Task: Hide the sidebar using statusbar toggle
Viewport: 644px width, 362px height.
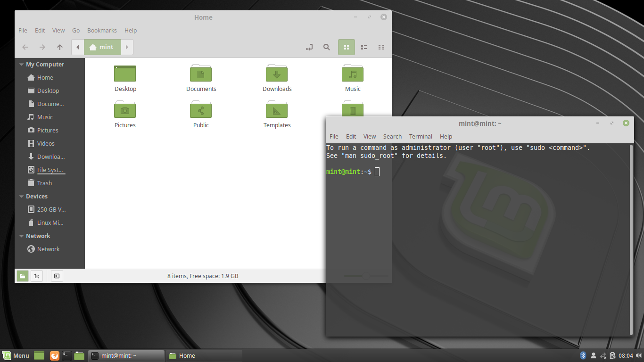Action: [57, 276]
